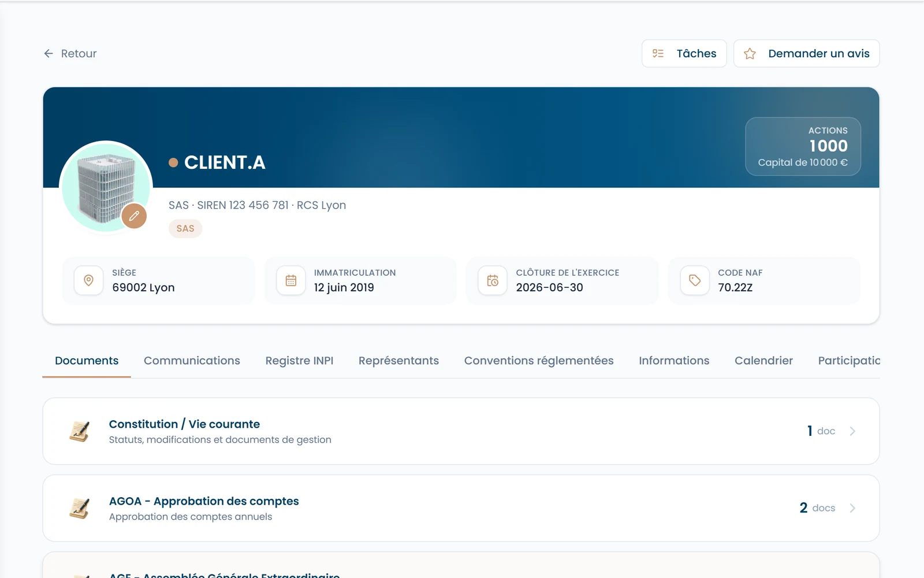Expand the AGOA - Approbation des comptes chevron
The image size is (924, 578).
pyautogui.click(x=852, y=508)
